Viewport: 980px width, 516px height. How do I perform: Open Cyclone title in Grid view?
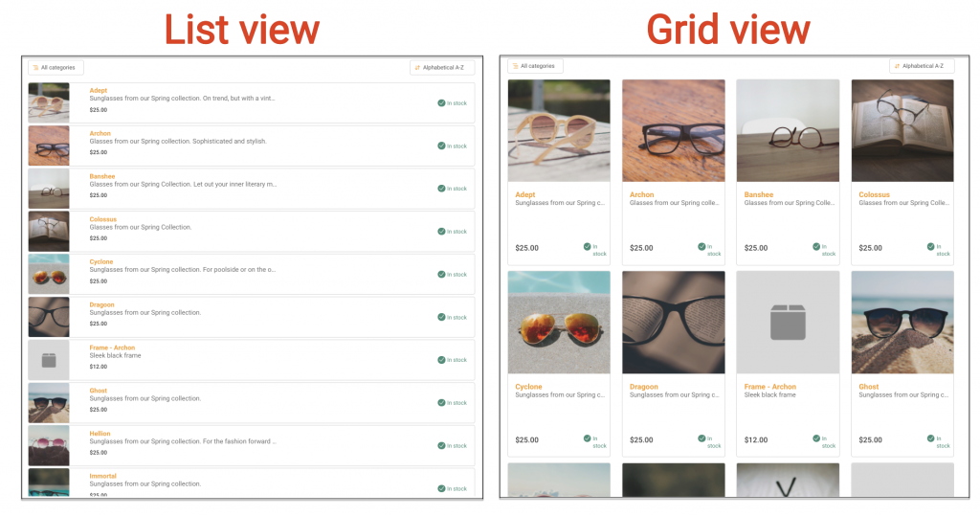pyautogui.click(x=528, y=387)
